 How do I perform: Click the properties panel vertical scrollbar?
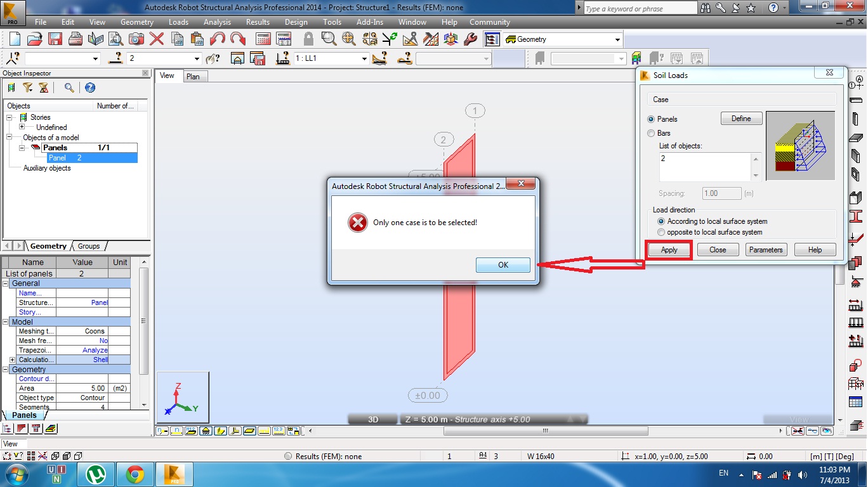click(x=143, y=321)
